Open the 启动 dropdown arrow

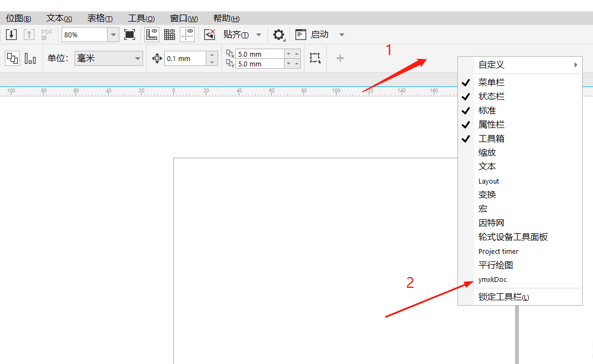click(x=342, y=35)
